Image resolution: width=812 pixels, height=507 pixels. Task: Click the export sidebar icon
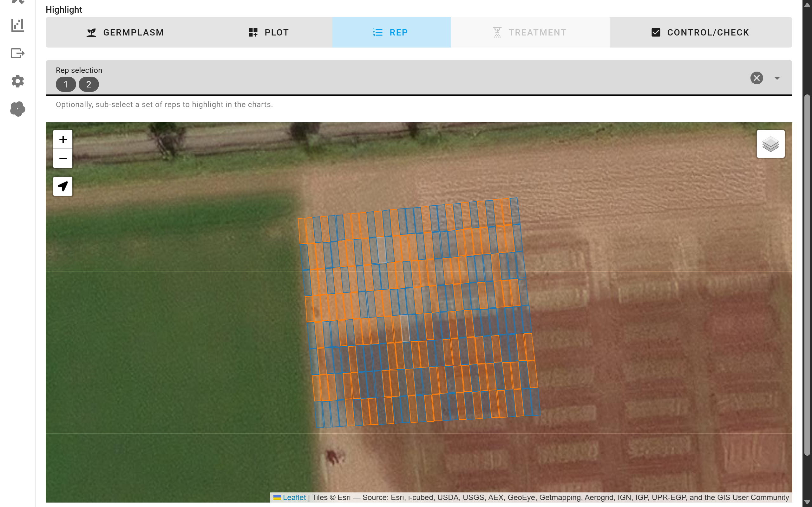(17, 53)
